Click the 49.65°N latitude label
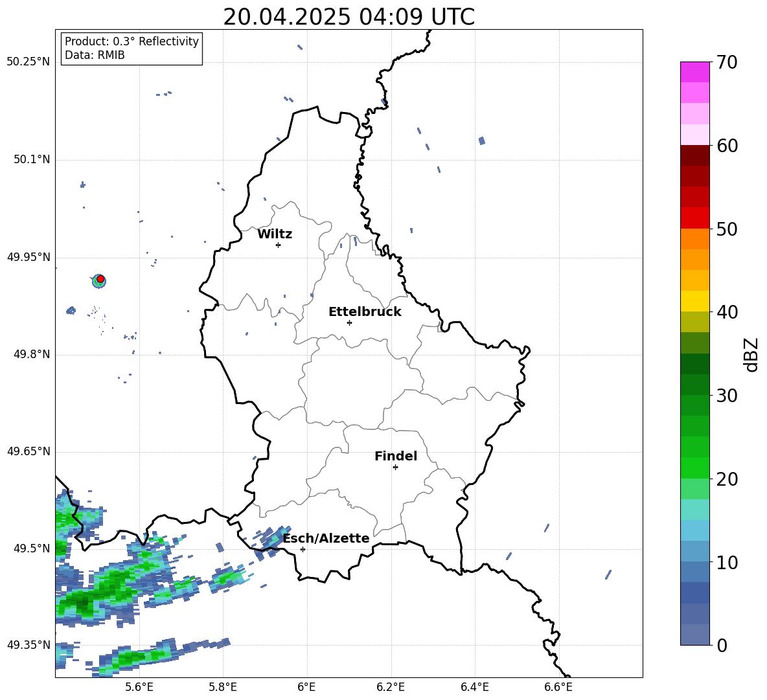Image resolution: width=767 pixels, height=700 pixels. coord(28,451)
